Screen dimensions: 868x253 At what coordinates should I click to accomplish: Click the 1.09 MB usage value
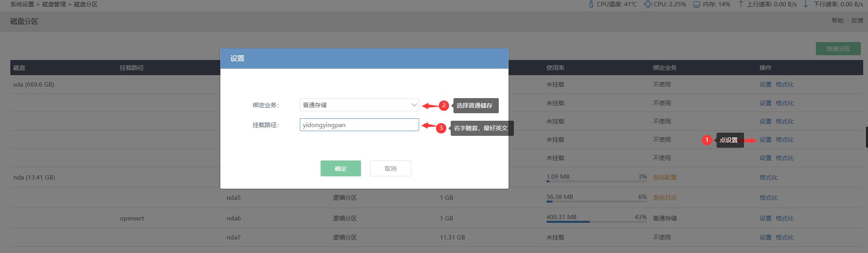558,177
